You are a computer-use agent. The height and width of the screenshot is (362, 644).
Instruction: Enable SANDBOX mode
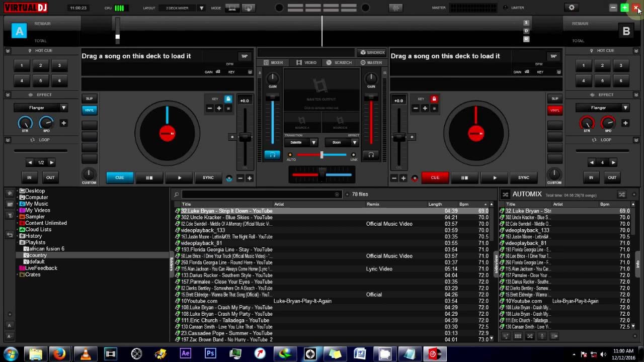coord(372,52)
